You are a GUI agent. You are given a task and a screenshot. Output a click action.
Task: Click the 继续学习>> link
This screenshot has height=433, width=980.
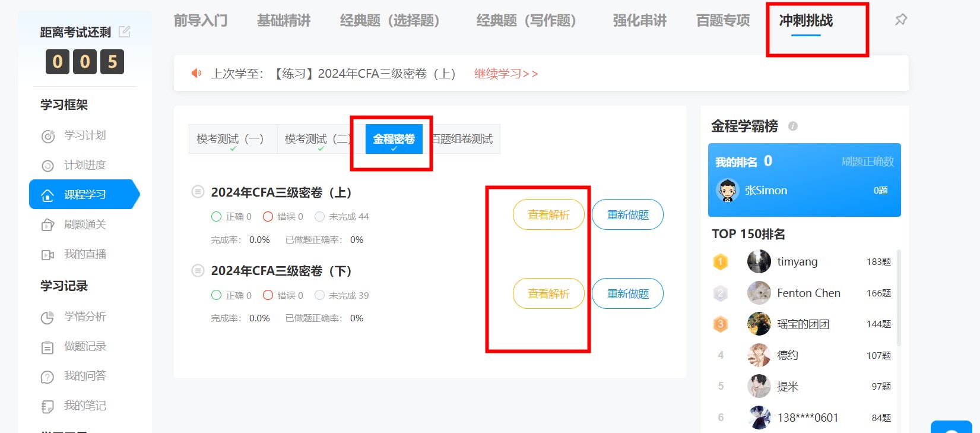(506, 74)
